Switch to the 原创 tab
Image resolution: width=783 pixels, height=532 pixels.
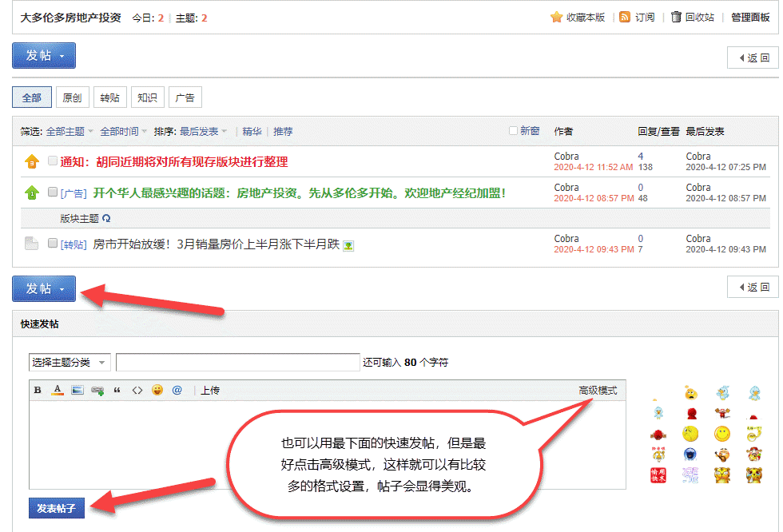[71, 97]
